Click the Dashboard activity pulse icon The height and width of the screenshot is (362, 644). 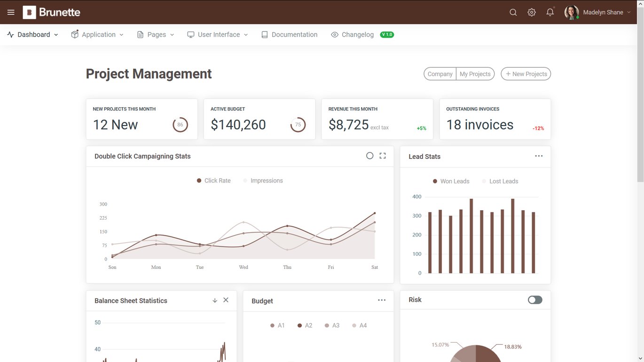[x=10, y=35]
